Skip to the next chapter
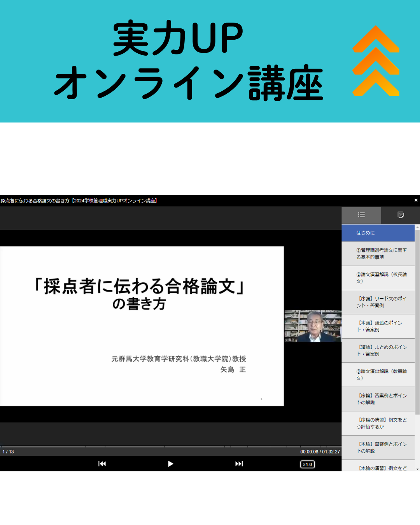Viewport: 420px width, 525px height. click(239, 464)
